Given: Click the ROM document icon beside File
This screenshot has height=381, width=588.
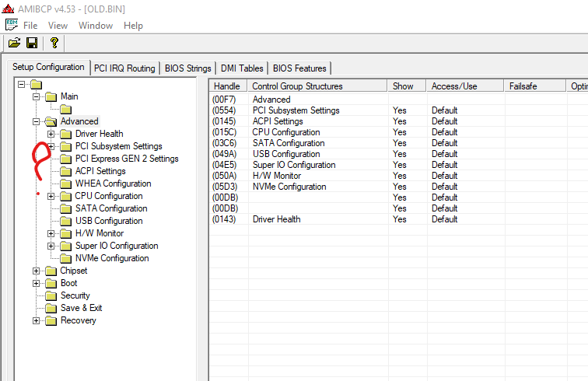Looking at the screenshot, I should 12,25.
